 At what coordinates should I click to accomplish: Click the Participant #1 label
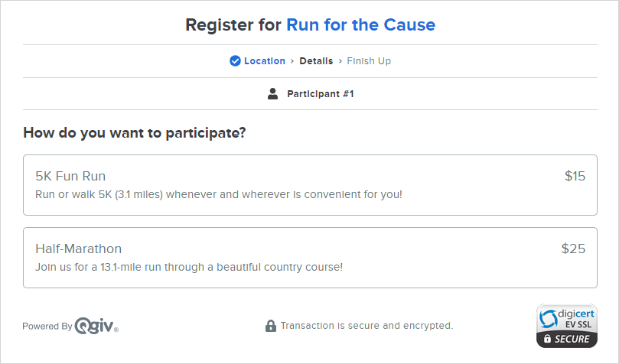320,94
